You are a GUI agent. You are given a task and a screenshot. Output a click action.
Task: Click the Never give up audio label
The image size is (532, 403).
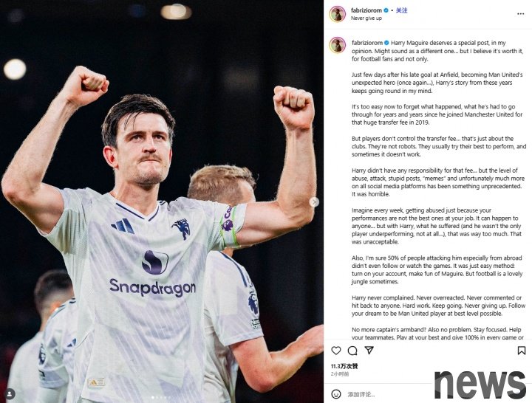pyautogui.click(x=366, y=18)
